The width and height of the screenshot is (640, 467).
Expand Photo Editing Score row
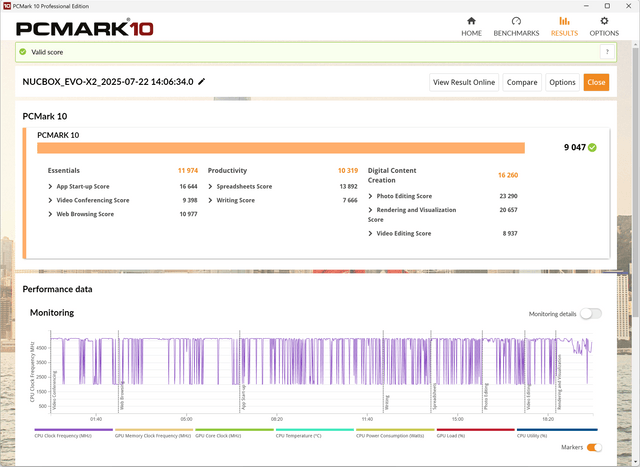click(370, 196)
